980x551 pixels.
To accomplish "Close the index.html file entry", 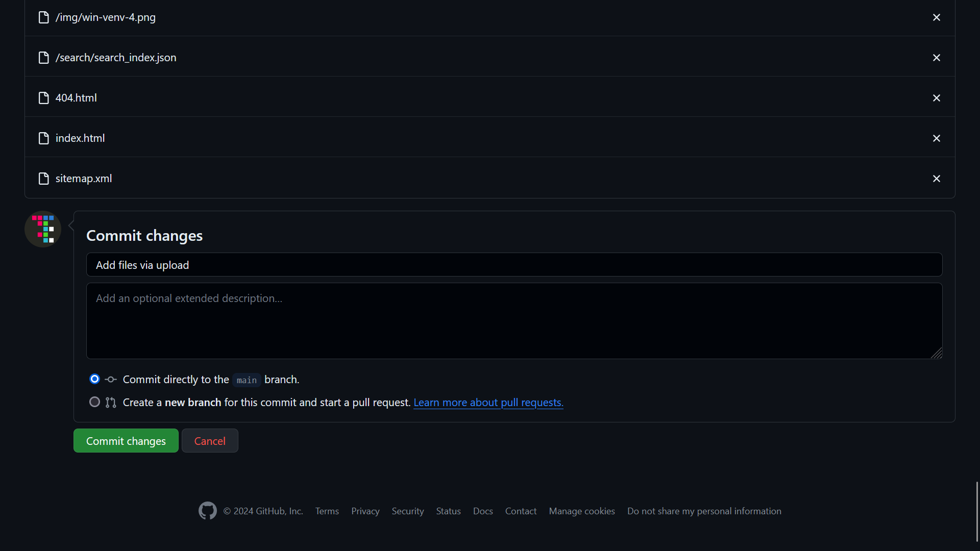I will 936,138.
